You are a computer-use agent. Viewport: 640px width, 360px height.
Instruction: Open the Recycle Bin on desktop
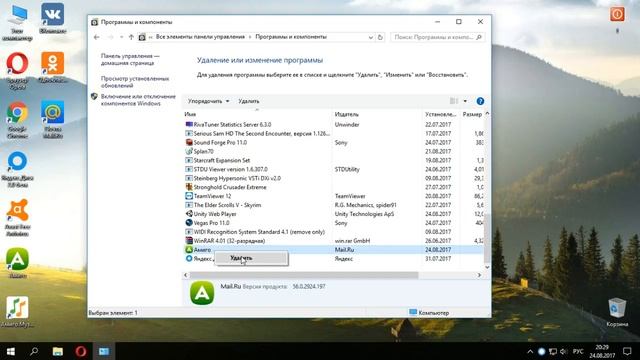pyautogui.click(x=617, y=312)
